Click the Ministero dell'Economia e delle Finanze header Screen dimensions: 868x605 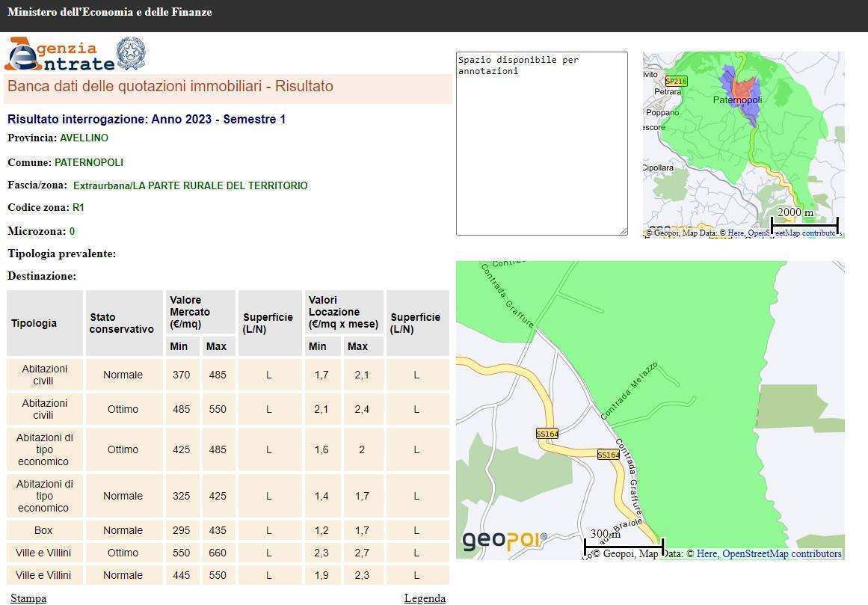click(110, 13)
